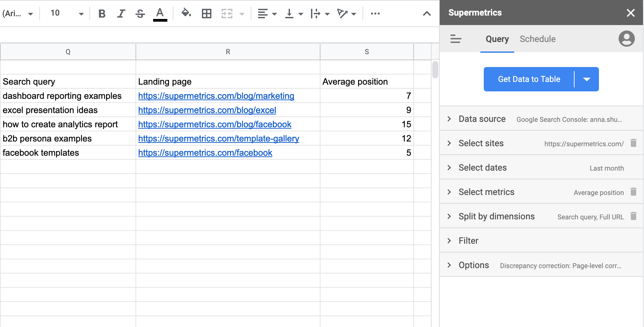The image size is (644, 327).
Task: Select the average position cell showing 9
Action: pos(367,110)
